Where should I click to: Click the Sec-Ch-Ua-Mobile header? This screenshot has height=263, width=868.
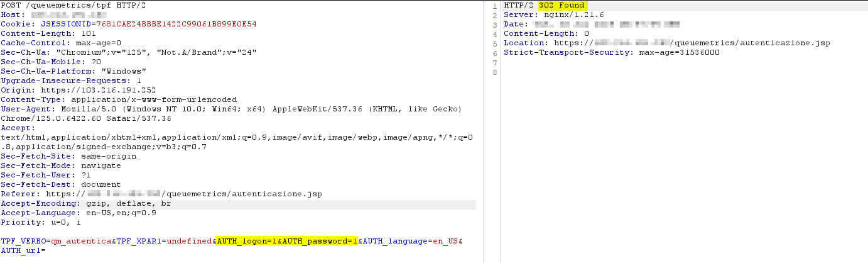[51, 62]
